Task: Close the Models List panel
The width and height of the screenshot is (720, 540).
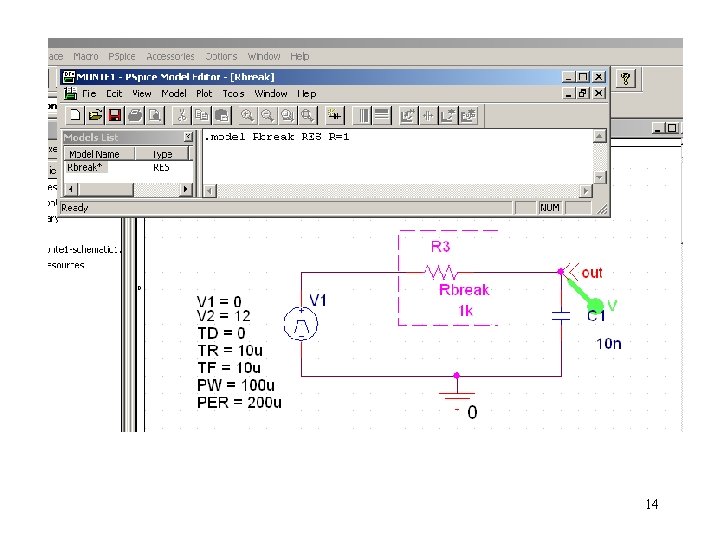Action: point(188,137)
